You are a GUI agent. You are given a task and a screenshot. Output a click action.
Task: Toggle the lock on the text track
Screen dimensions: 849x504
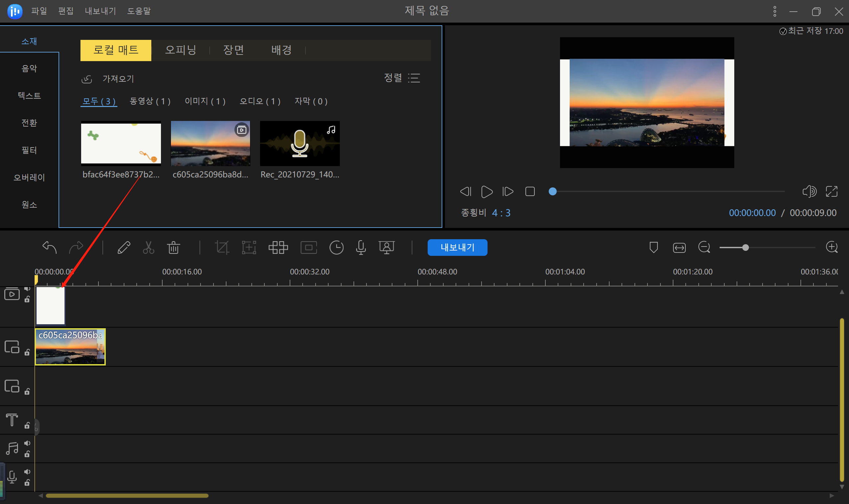(27, 426)
